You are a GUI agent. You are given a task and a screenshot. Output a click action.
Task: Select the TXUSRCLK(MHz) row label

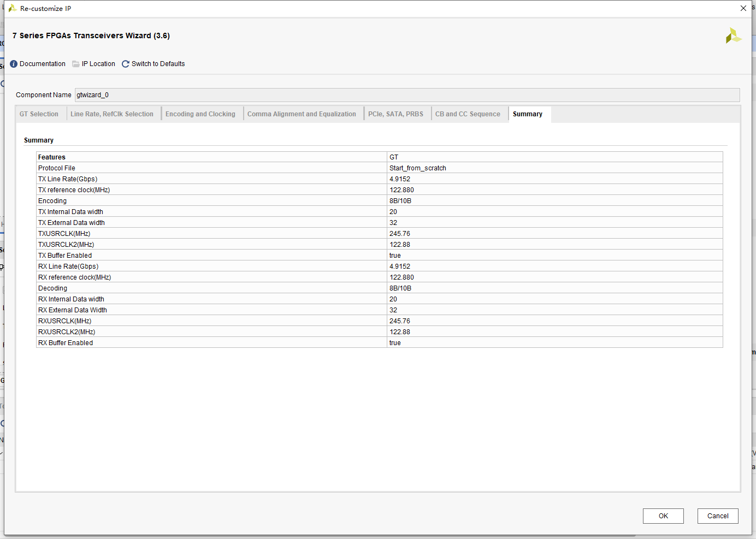(x=64, y=234)
